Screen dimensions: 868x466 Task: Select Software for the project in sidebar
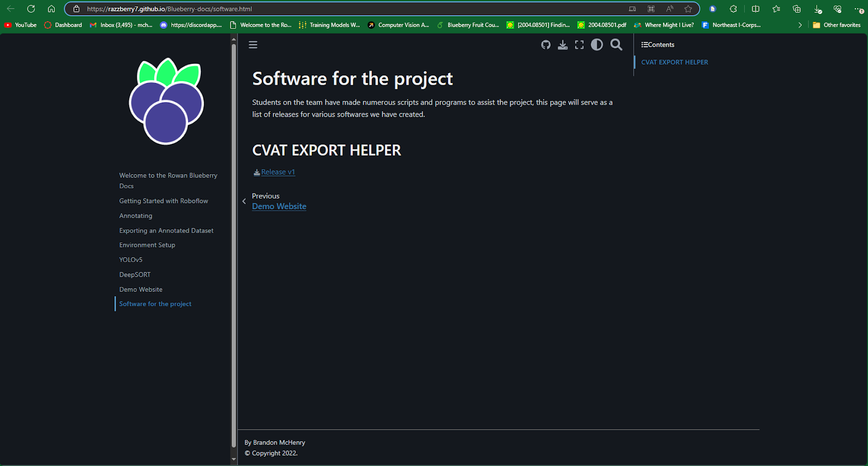click(155, 304)
